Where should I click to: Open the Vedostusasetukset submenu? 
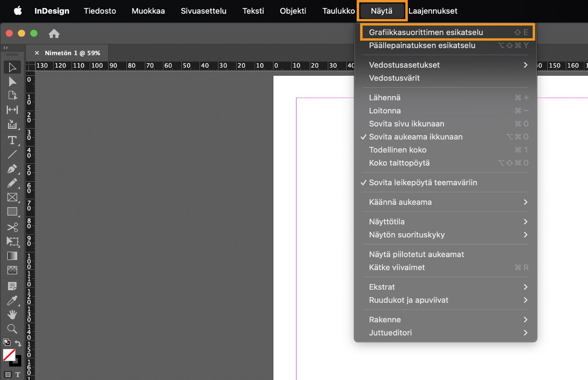coord(404,65)
